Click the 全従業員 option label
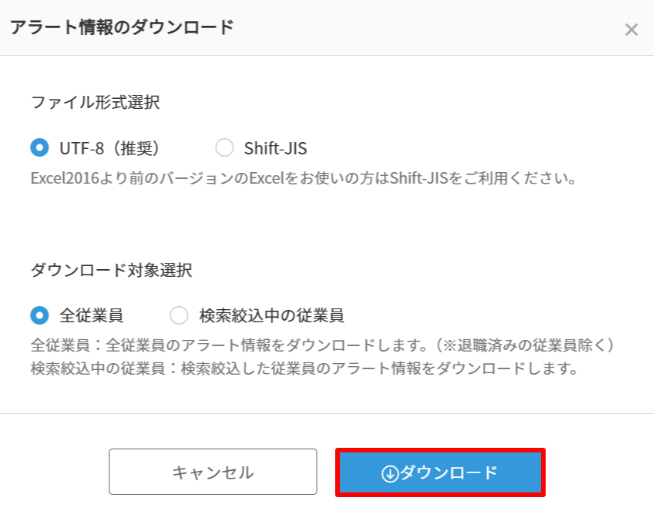Image resolution: width=654 pixels, height=526 pixels. click(x=91, y=315)
